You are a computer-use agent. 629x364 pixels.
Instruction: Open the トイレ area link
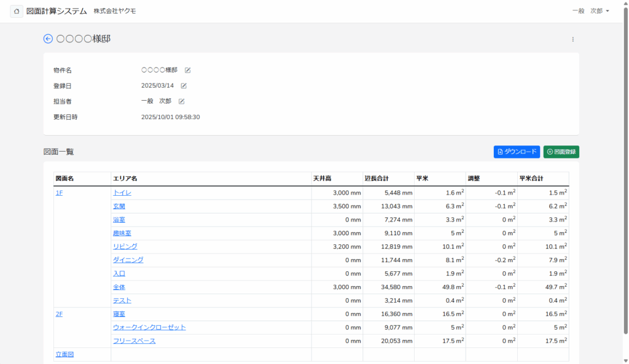122,193
